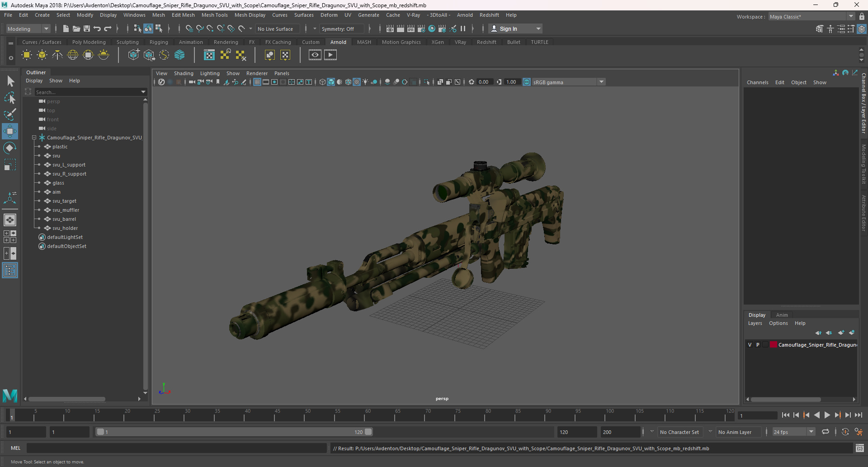The height and width of the screenshot is (467, 868).
Task: Start Arnold render with play icon
Action: (330, 55)
